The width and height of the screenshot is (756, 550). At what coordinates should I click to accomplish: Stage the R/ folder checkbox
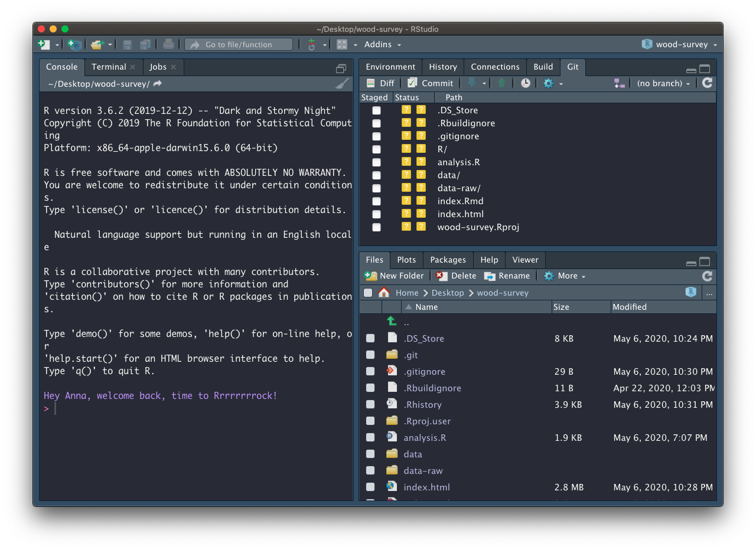coord(377,149)
